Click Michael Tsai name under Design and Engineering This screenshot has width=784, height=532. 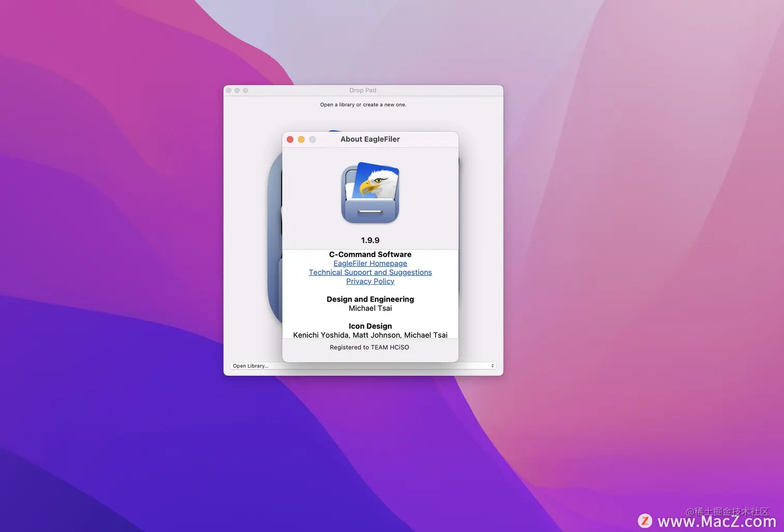coord(370,308)
